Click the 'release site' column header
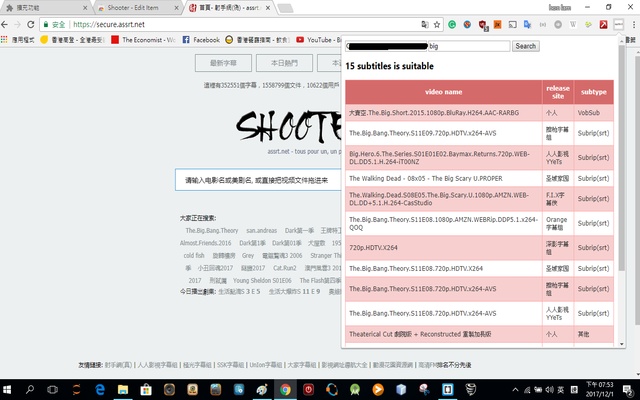Viewport: 640px width, 400px height. pos(558,92)
